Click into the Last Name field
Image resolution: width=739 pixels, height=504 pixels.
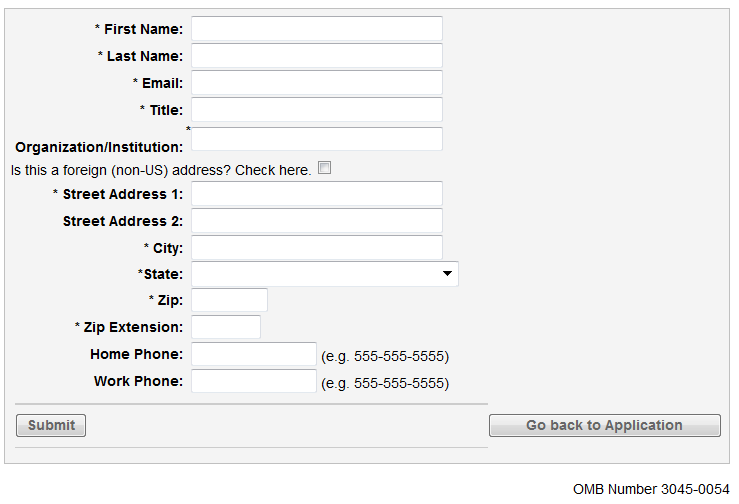(316, 56)
